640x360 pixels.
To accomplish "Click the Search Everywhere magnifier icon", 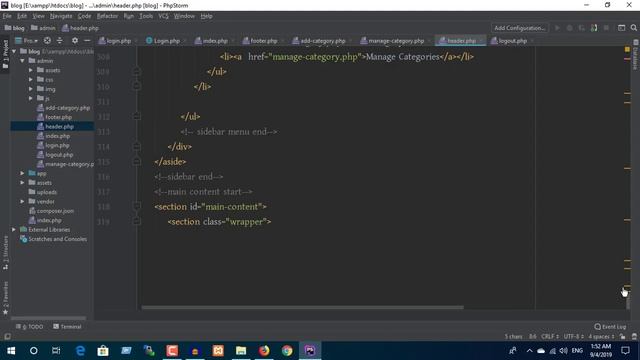I will [633, 28].
